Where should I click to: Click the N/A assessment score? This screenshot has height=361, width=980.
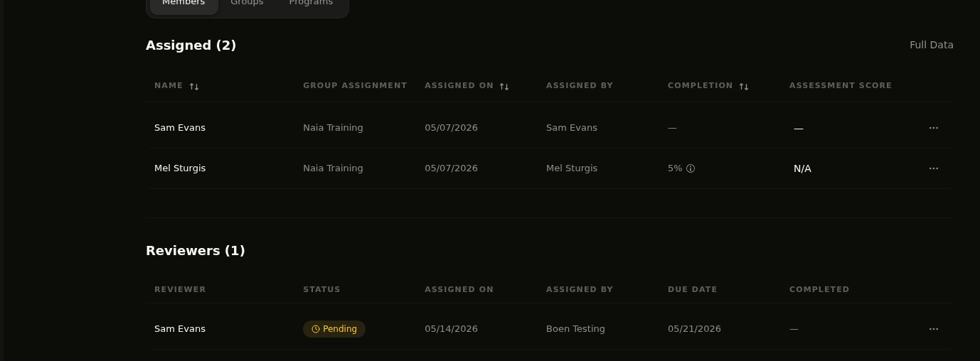coord(802,168)
